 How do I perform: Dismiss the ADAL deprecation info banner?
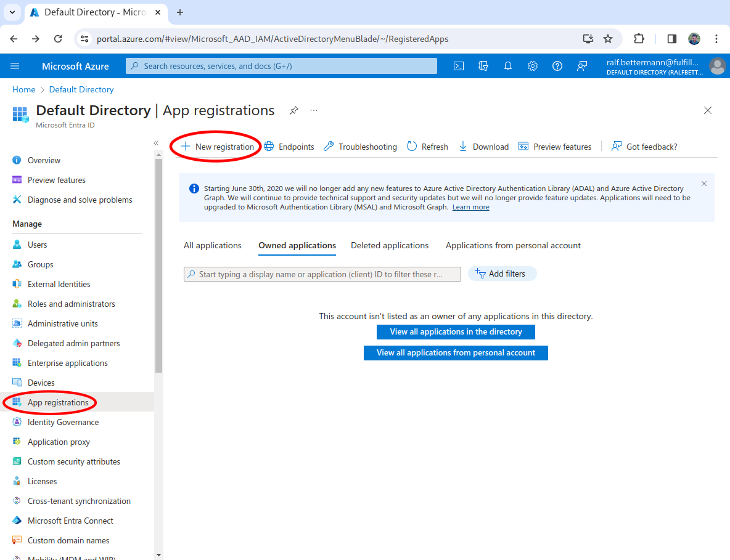click(704, 184)
